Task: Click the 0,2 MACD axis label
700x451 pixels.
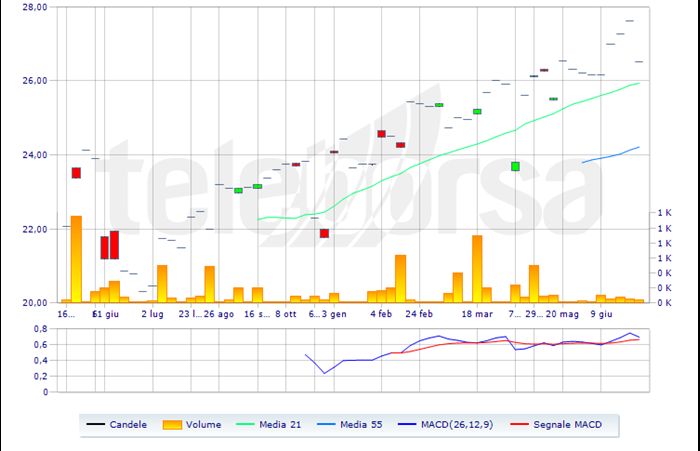Action: tap(41, 376)
